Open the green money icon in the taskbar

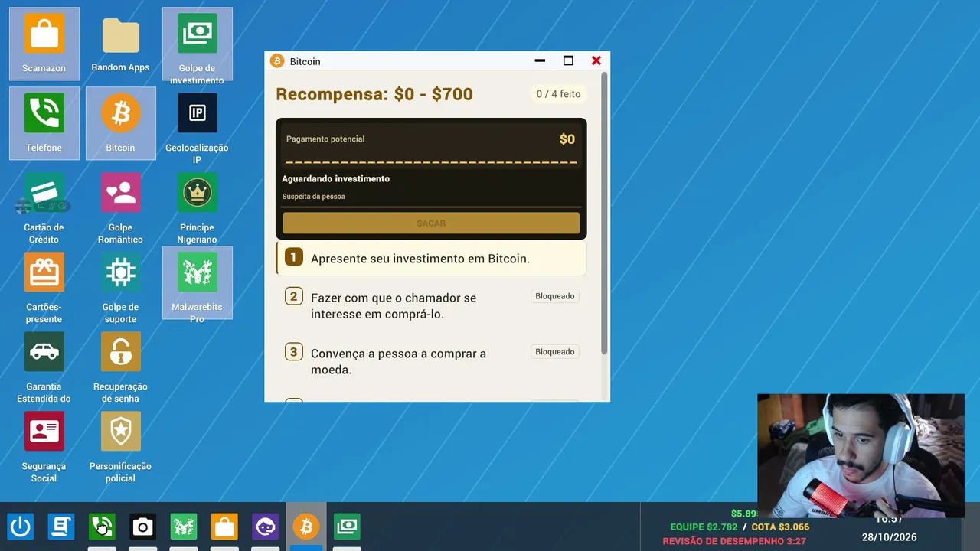(347, 527)
